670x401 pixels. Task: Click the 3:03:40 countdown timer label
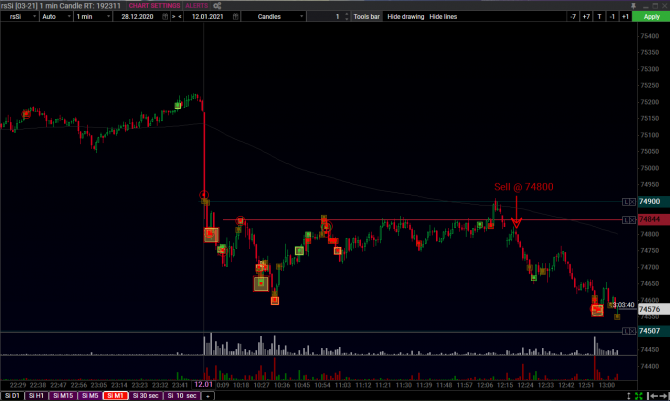click(624, 305)
